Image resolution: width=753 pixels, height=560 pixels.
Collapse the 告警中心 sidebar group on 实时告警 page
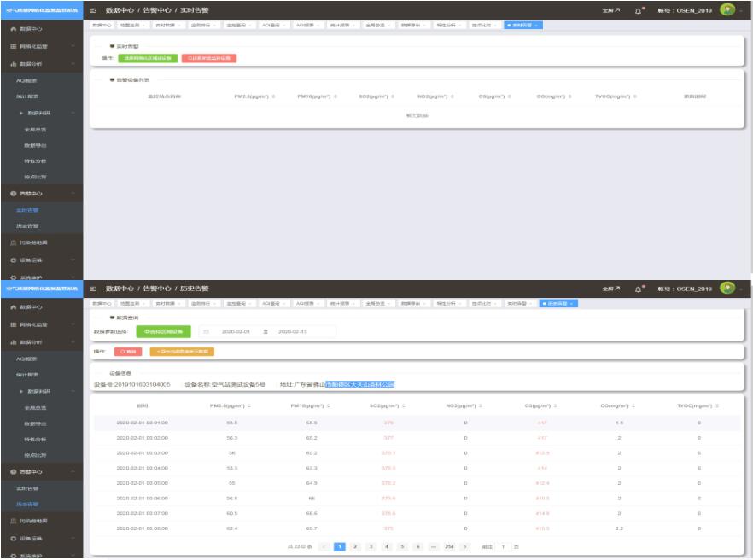coord(73,194)
